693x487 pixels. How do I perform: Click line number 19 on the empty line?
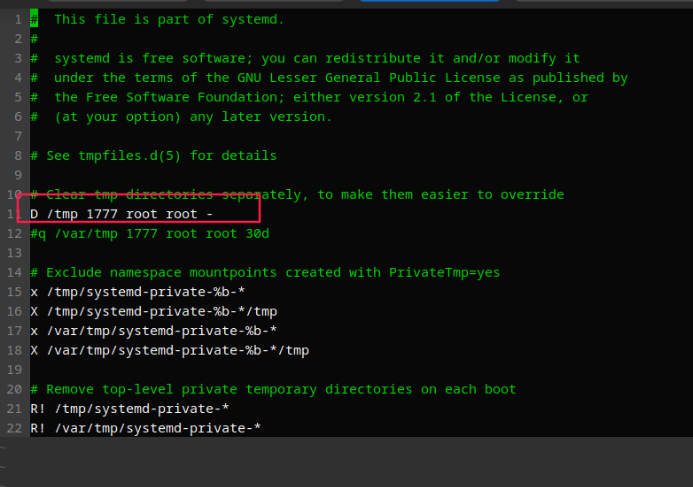[x=14, y=369]
